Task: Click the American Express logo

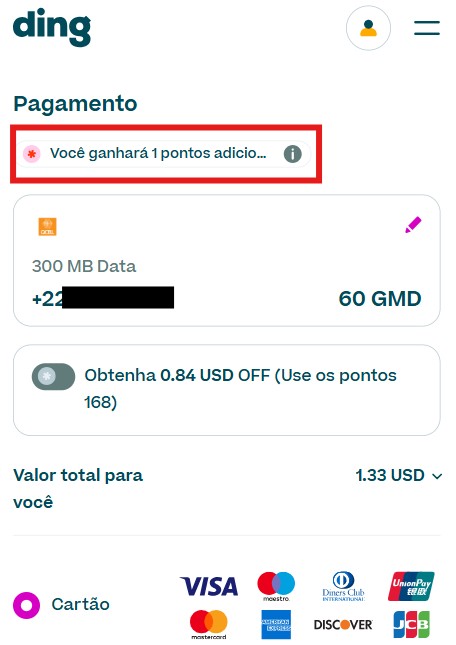Action: click(x=276, y=624)
